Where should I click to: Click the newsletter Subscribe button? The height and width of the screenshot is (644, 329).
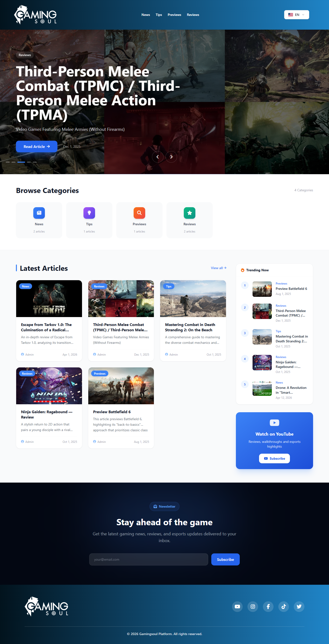tap(226, 559)
